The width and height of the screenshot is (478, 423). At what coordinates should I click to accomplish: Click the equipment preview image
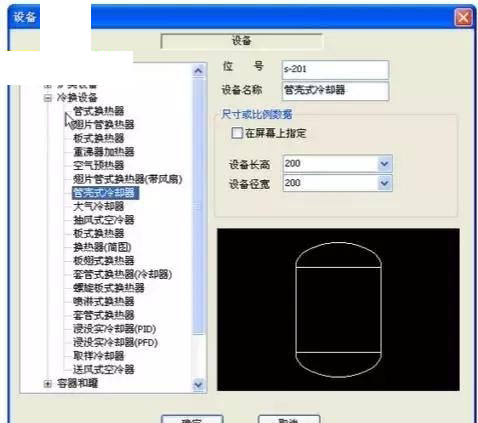click(x=338, y=309)
